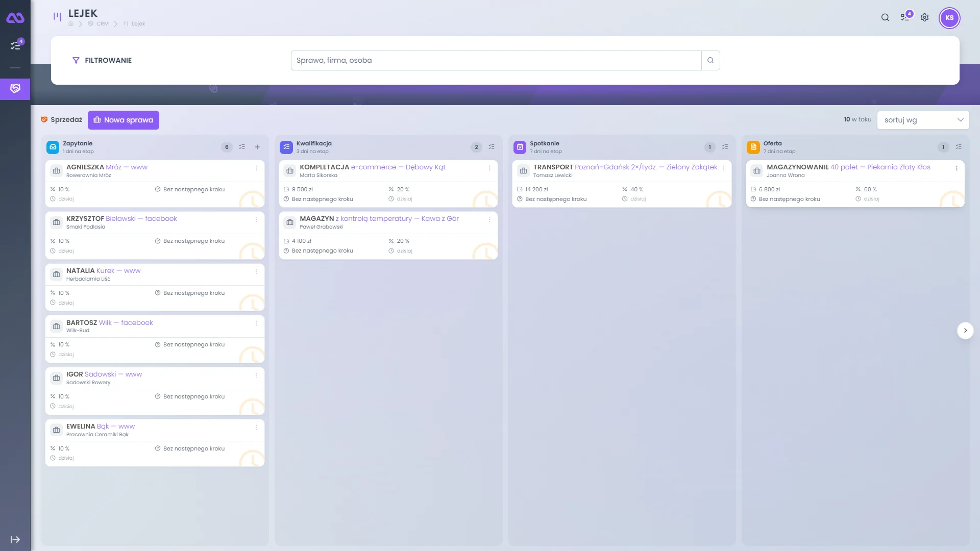Go to the CRM breadcrumb item
Image resolution: width=980 pixels, height=551 pixels.
pos(99,24)
